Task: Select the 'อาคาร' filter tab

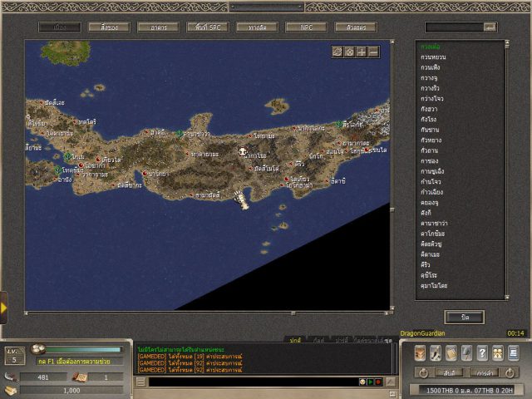Action: [158, 27]
